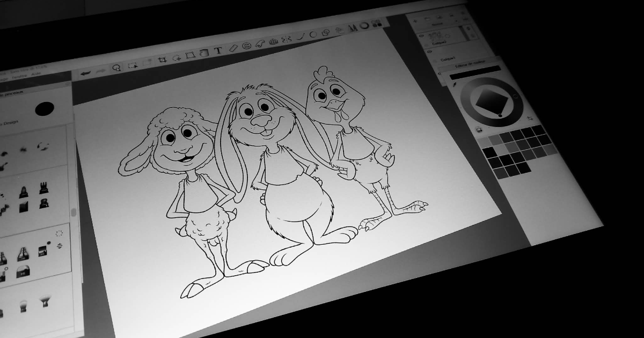Open the layer blend mode dropdown

pyautogui.click(x=437, y=25)
